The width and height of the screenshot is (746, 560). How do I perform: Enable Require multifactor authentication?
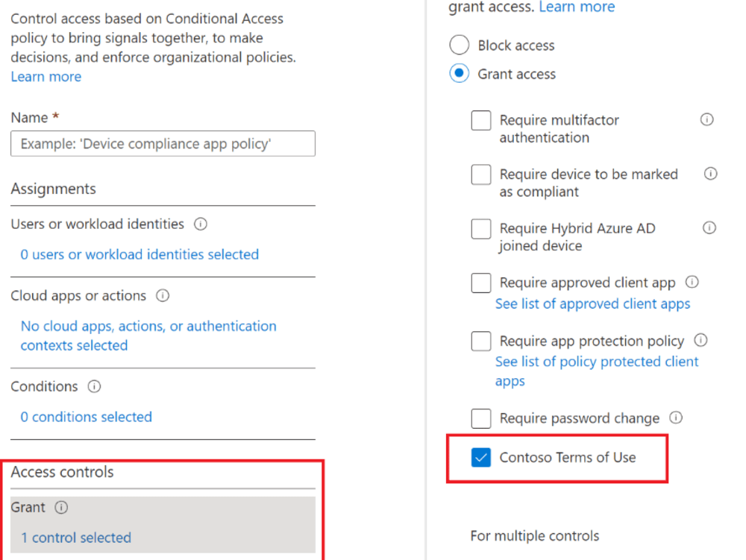[x=481, y=120]
